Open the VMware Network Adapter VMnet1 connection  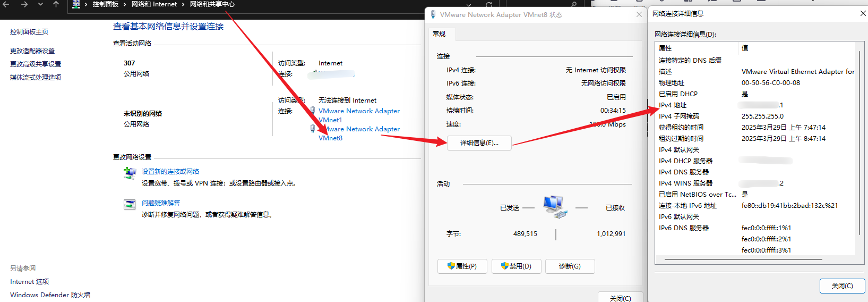pyautogui.click(x=359, y=115)
